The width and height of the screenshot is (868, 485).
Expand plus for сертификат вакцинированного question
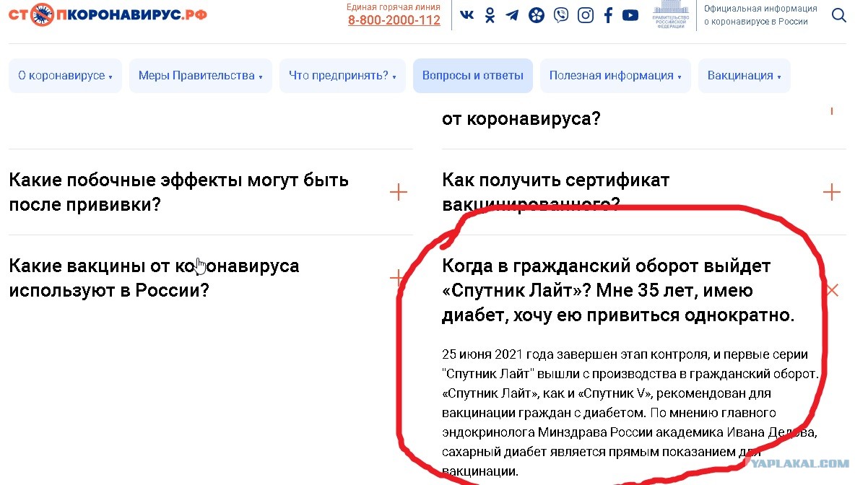832,192
